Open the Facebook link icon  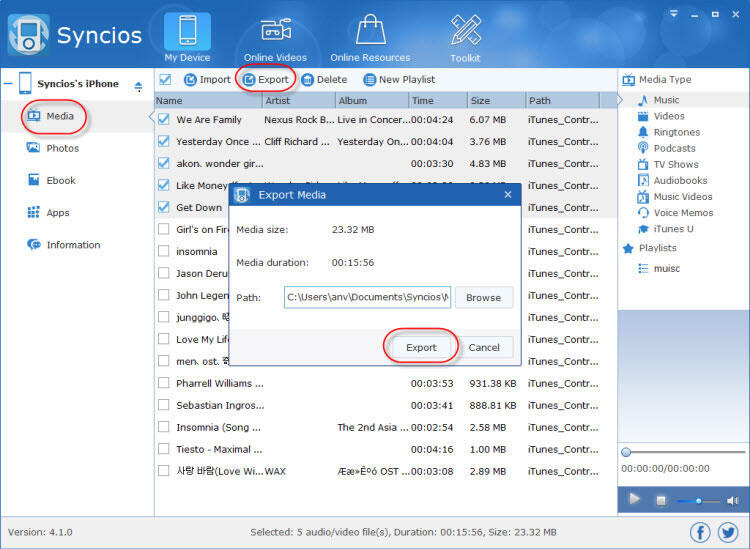(700, 532)
